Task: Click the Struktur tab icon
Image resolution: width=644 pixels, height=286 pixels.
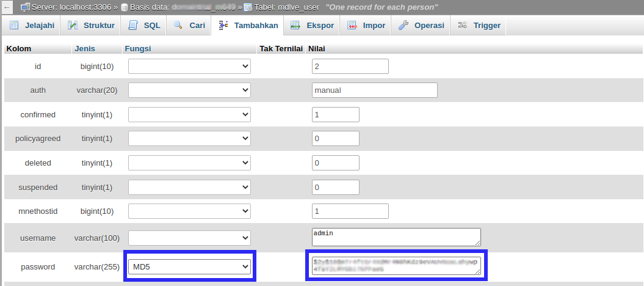Action: pos(73,26)
